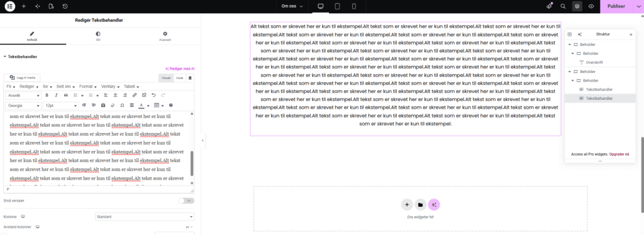Apply blockquote formatting
644x235 pixels.
[65, 96]
